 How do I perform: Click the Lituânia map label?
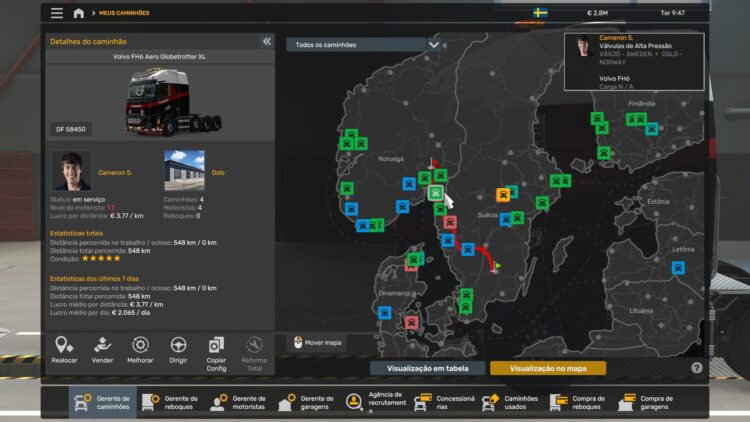pos(641,311)
